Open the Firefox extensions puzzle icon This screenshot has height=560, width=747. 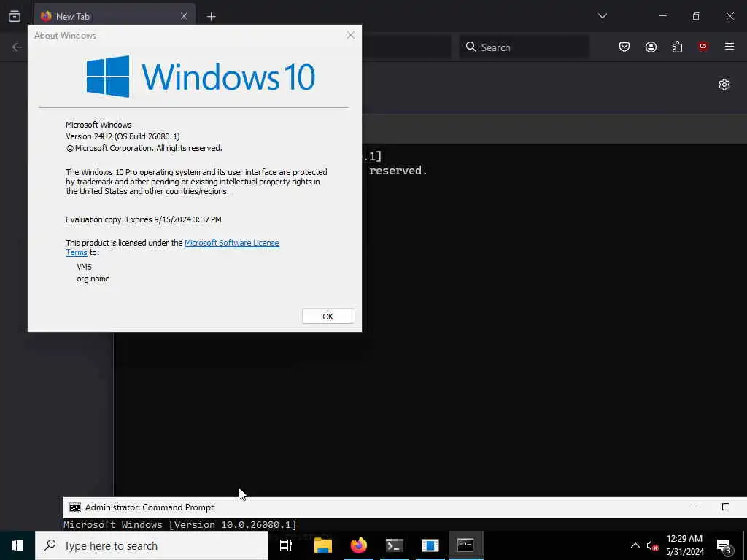click(x=677, y=47)
